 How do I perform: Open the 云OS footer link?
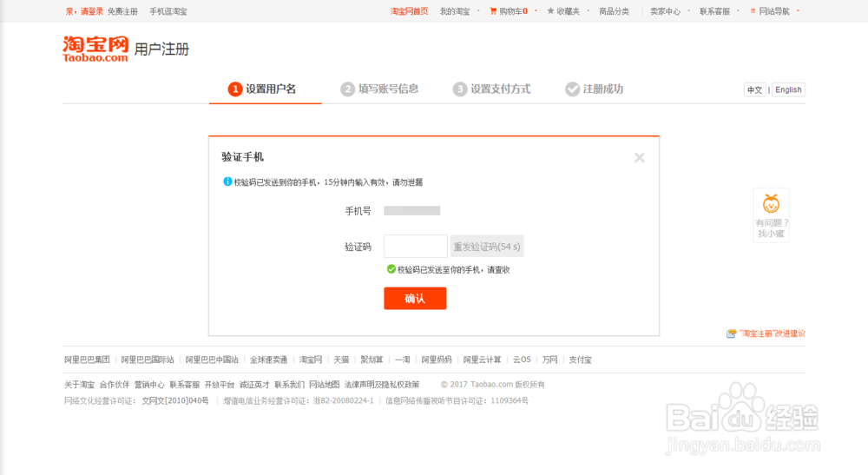(522, 360)
